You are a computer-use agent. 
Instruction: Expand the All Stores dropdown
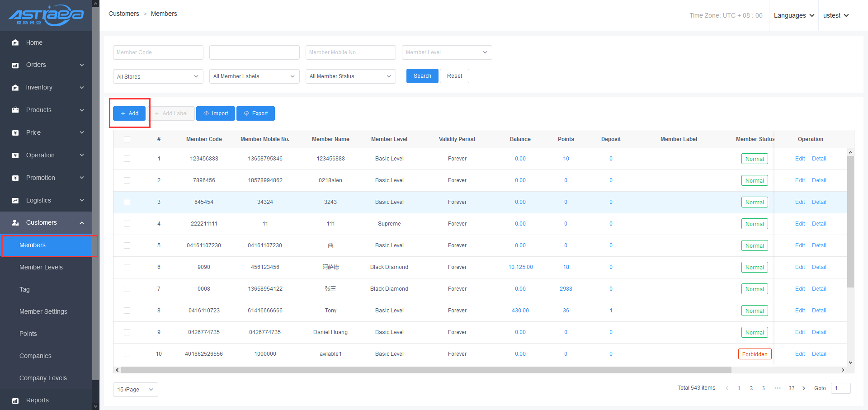click(x=158, y=76)
